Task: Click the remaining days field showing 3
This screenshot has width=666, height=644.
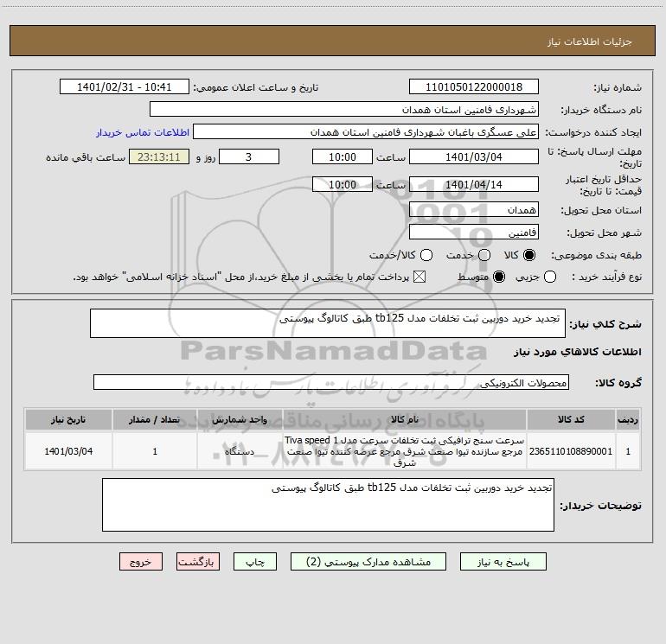Action: click(249, 156)
